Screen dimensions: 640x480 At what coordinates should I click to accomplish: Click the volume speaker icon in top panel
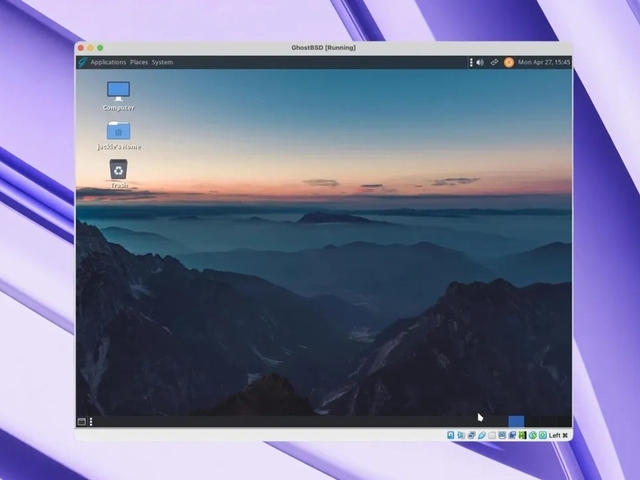pyautogui.click(x=480, y=62)
